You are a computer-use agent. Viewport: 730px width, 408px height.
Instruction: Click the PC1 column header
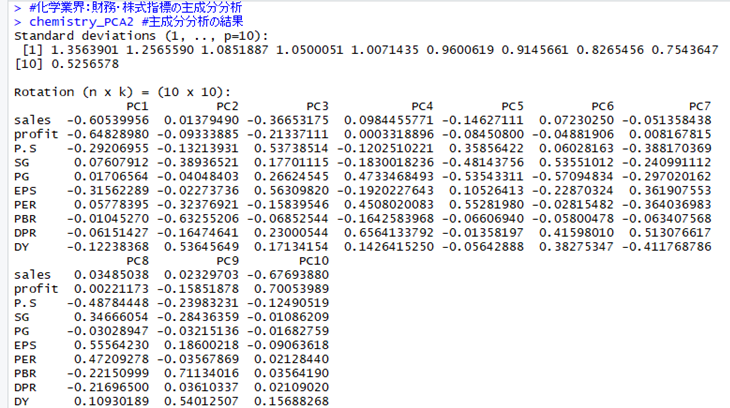tap(137, 107)
